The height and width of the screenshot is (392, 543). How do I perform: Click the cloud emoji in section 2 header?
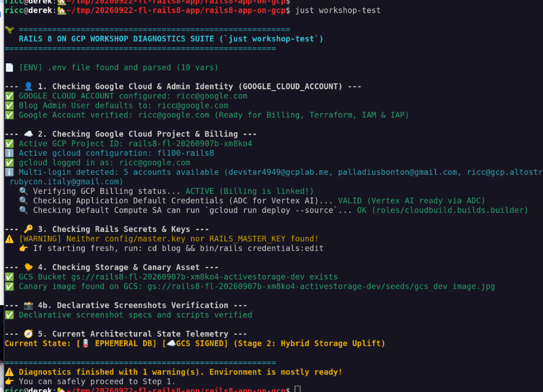29,133
